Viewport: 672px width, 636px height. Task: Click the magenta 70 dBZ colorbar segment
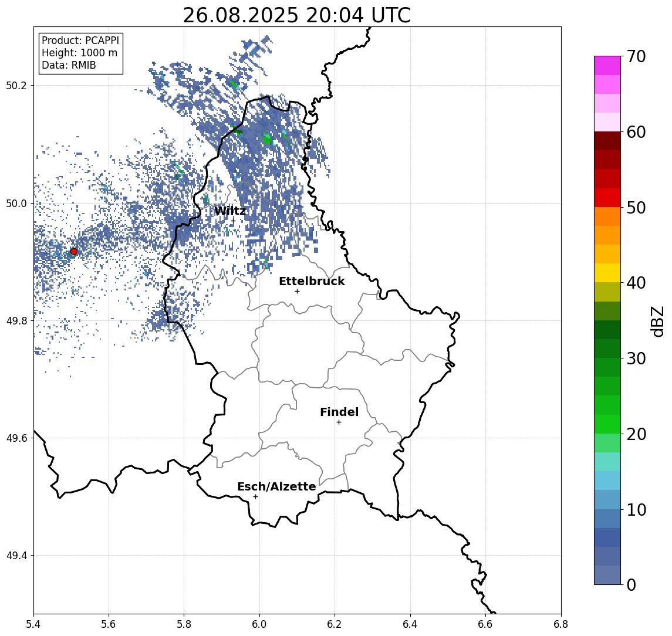(x=607, y=66)
